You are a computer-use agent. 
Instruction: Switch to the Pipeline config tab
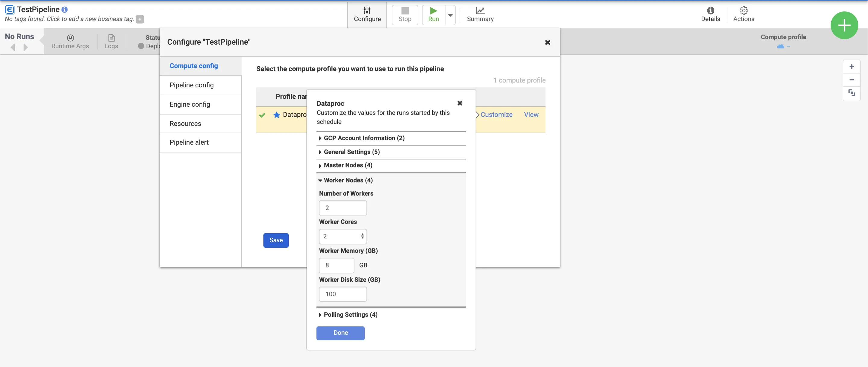click(191, 85)
